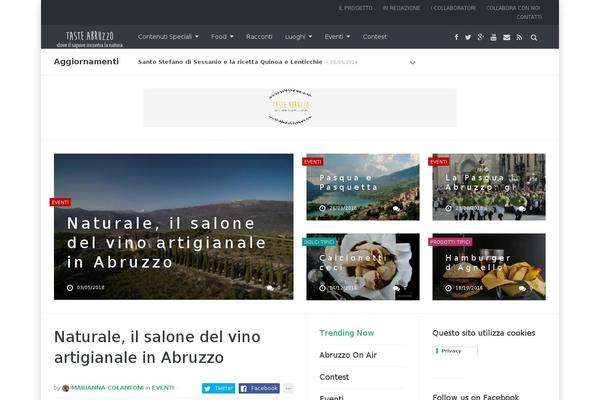This screenshot has height=400, width=600.
Task: Click the email envelope icon in header
Action: [x=506, y=37]
